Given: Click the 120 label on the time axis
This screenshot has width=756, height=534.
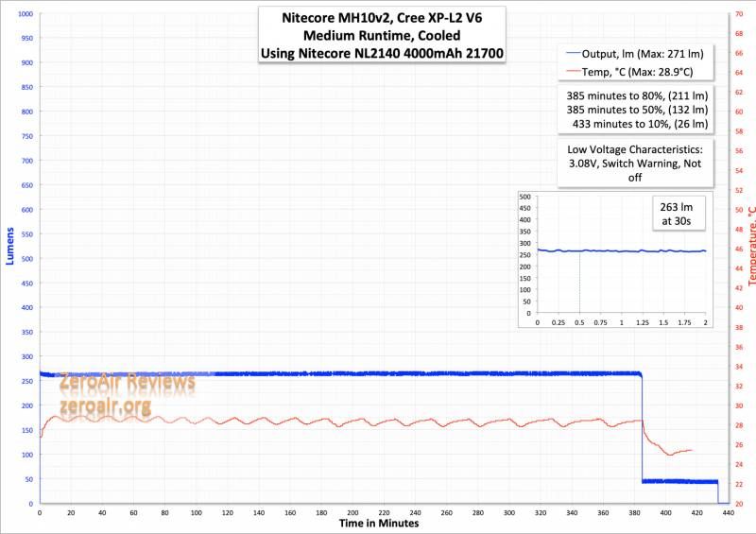Looking at the screenshot, I should click(x=228, y=513).
